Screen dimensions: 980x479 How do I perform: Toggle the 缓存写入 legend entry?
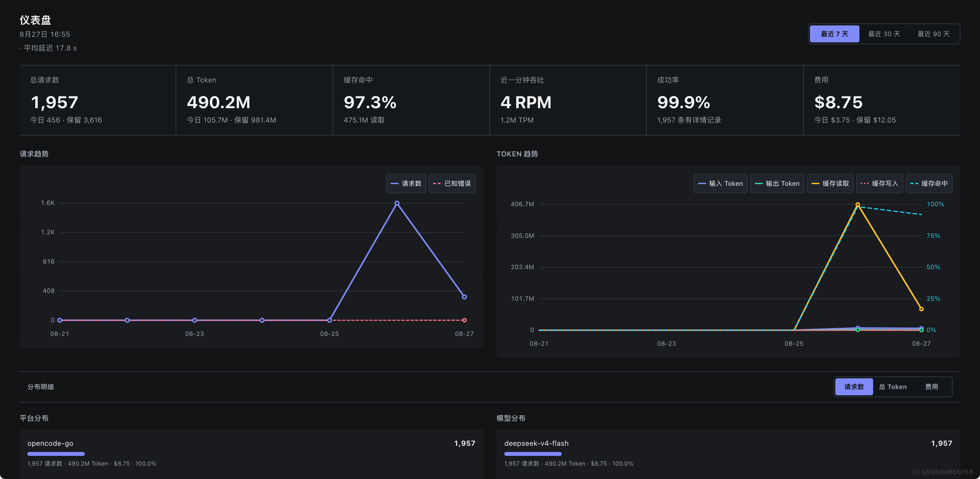[x=879, y=183]
